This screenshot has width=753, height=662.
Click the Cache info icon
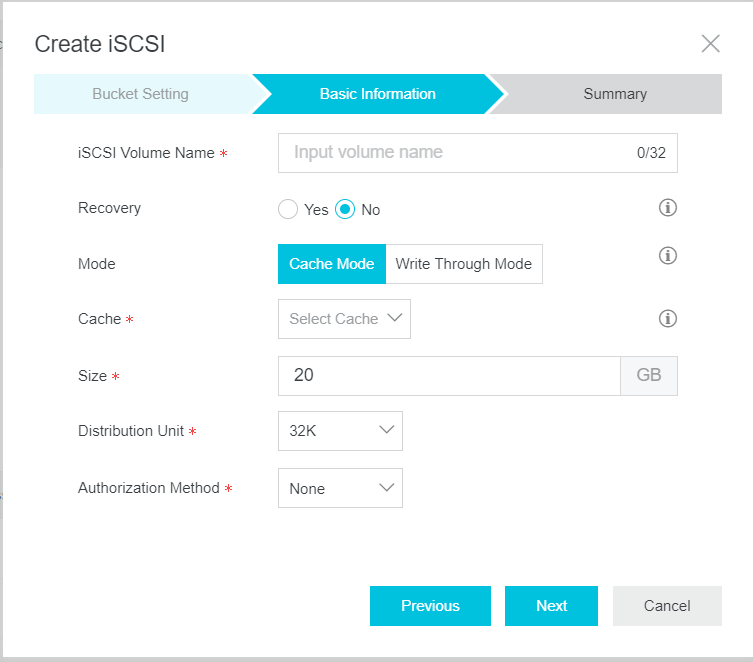[x=668, y=318]
